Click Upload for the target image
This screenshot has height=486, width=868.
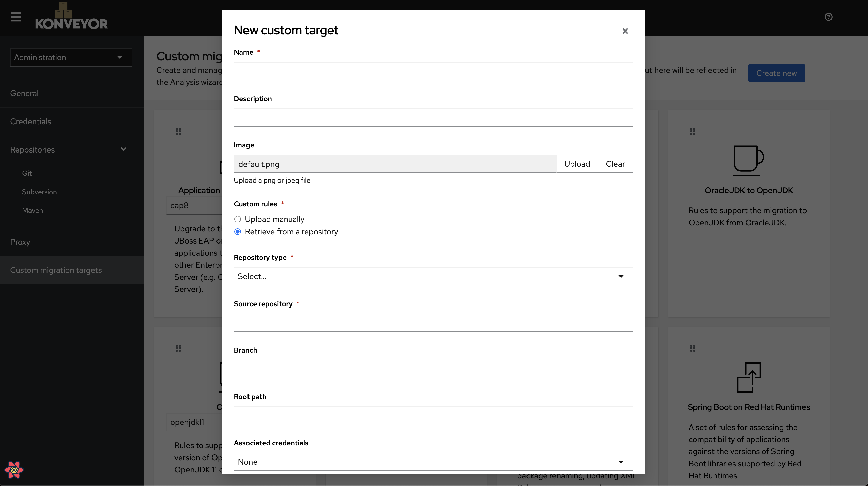(577, 164)
